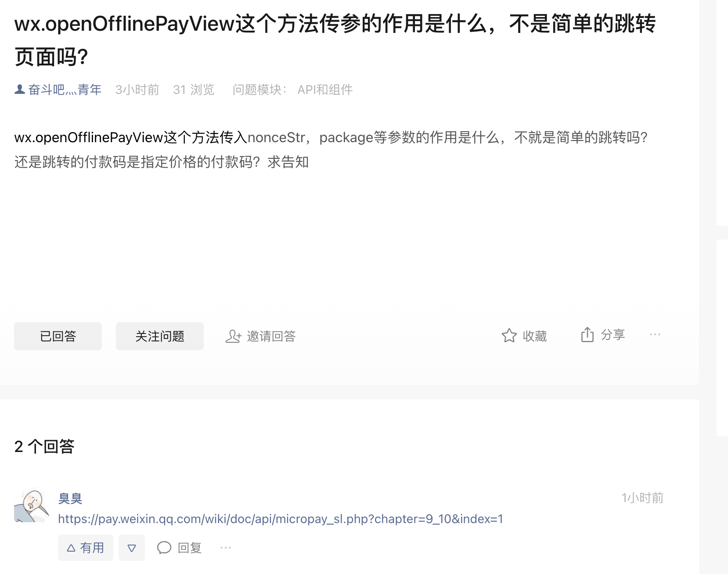This screenshot has width=728, height=574.
Task: Click 邀请回答 to invite answers
Action: pyautogui.click(x=271, y=337)
